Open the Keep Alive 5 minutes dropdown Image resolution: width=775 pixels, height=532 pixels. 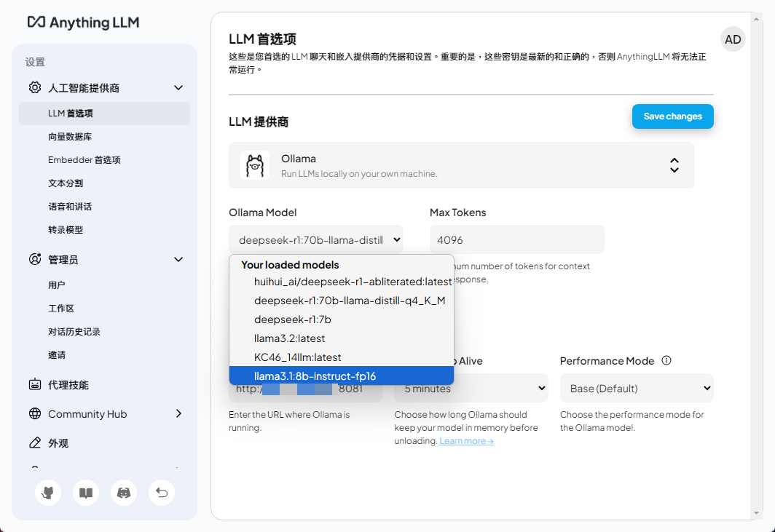pyautogui.click(x=471, y=388)
